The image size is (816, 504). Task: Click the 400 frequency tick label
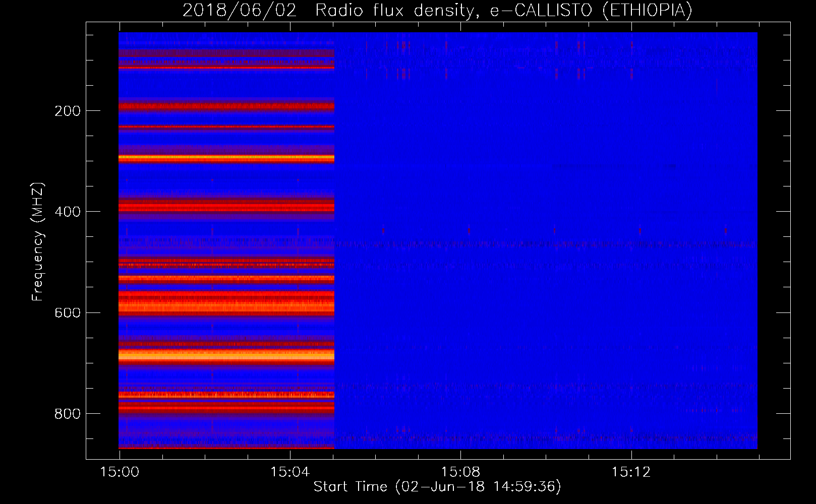click(68, 212)
